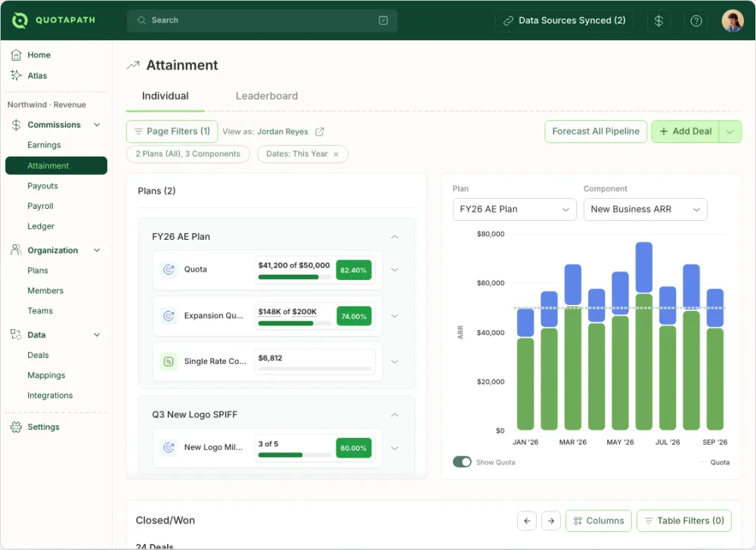This screenshot has height=550, width=756.
Task: Click the attainment trend arrow icon by title
Action: coord(133,65)
